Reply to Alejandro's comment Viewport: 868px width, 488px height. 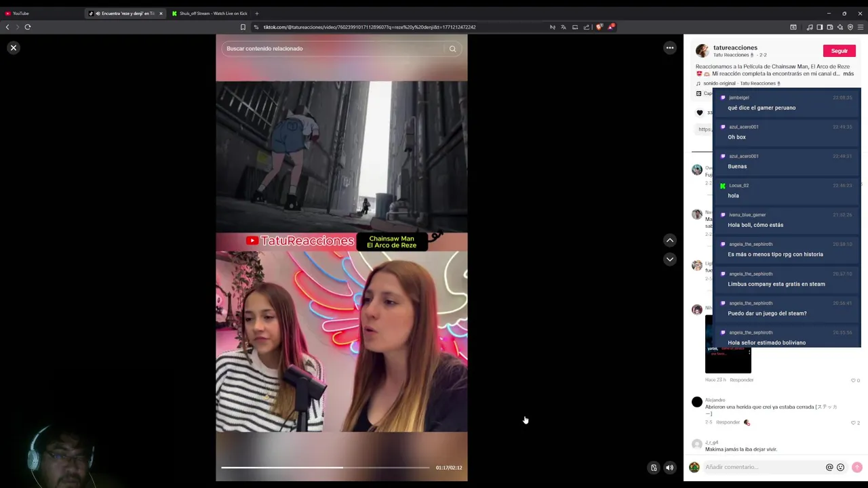click(728, 422)
